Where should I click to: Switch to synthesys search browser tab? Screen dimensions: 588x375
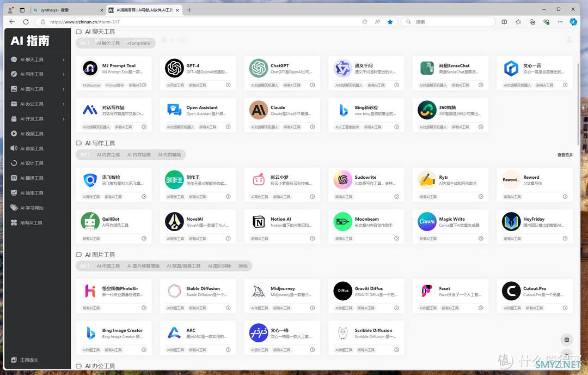point(68,10)
